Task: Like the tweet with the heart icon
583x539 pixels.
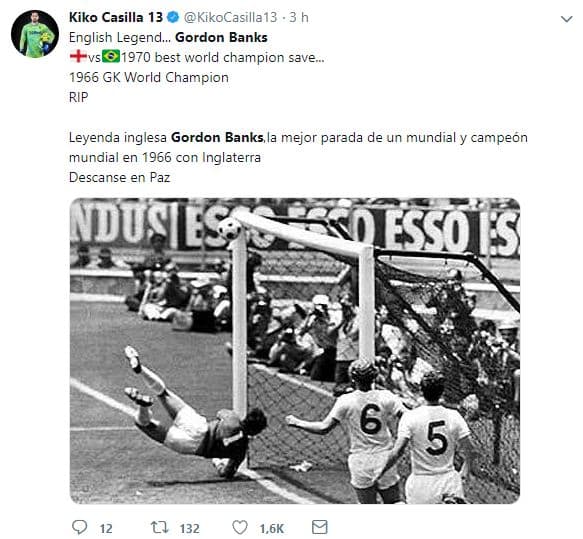Action: tap(240, 527)
